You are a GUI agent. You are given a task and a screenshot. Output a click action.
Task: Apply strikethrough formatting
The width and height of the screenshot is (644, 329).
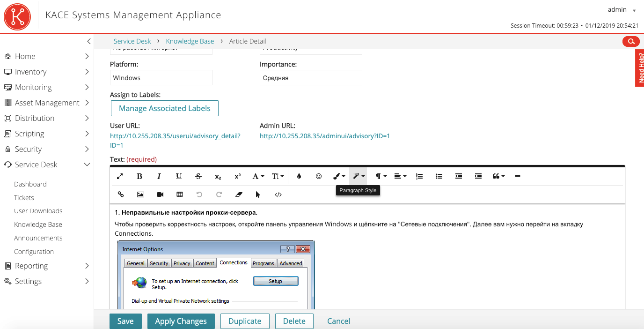click(x=198, y=176)
